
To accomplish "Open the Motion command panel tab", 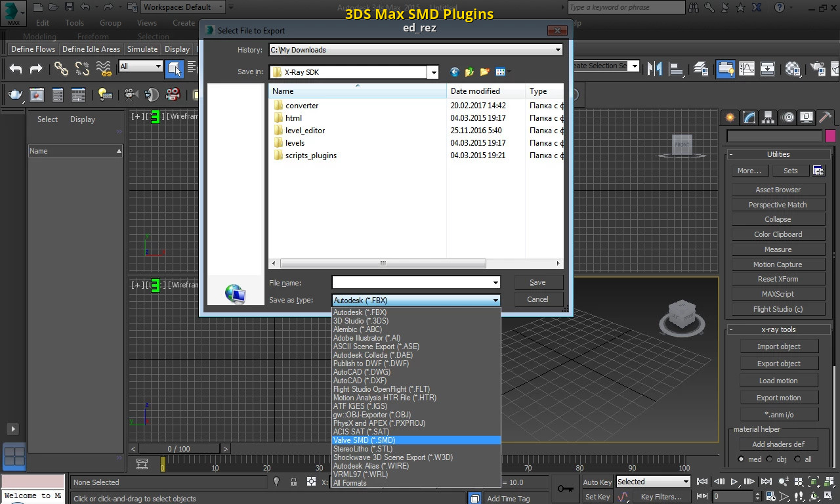I will click(x=788, y=117).
